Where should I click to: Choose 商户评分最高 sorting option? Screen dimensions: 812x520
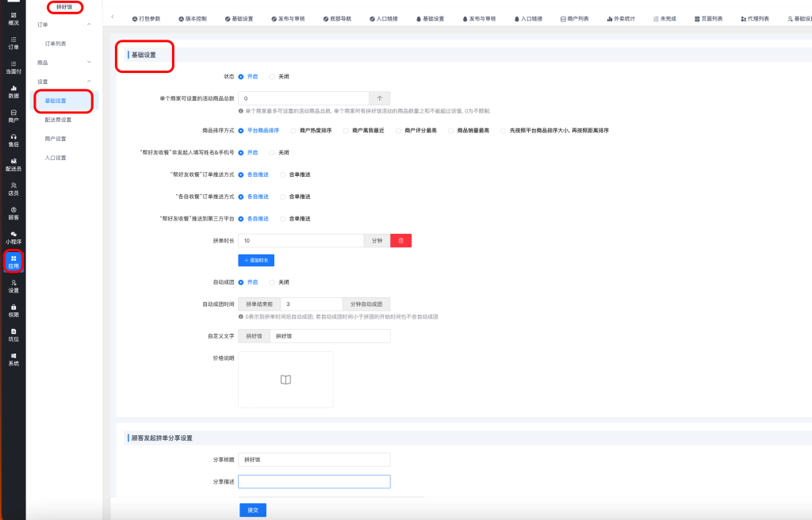(399, 130)
